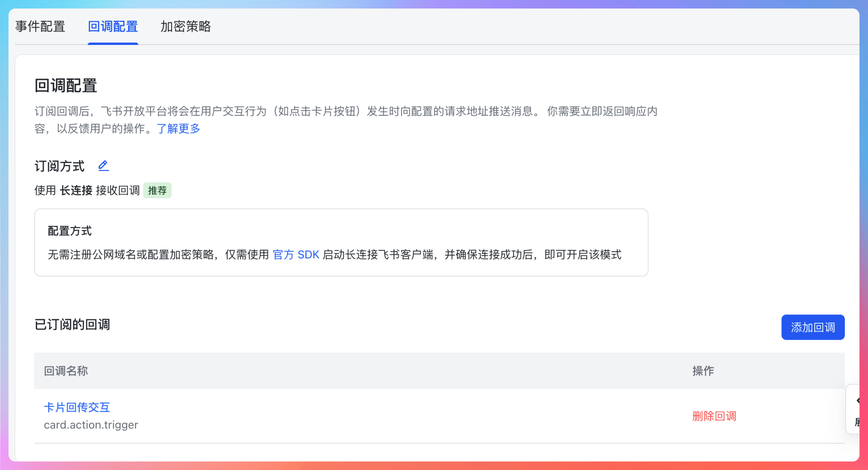This screenshot has width=868, height=470.
Task: Click the large 回调配置 page heading
Action: 66,86
